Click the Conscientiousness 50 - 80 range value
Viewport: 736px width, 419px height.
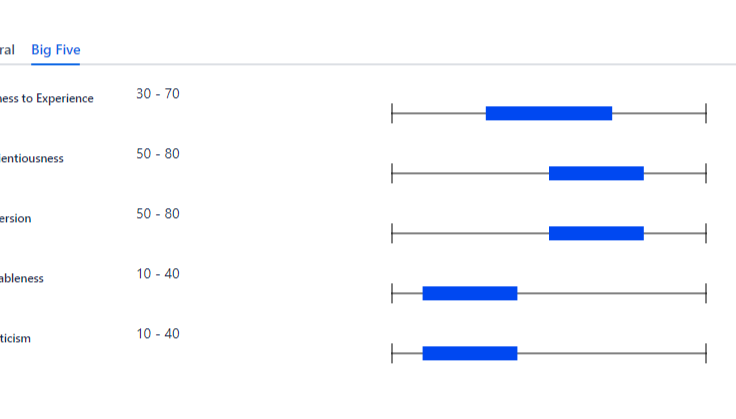[x=158, y=154]
